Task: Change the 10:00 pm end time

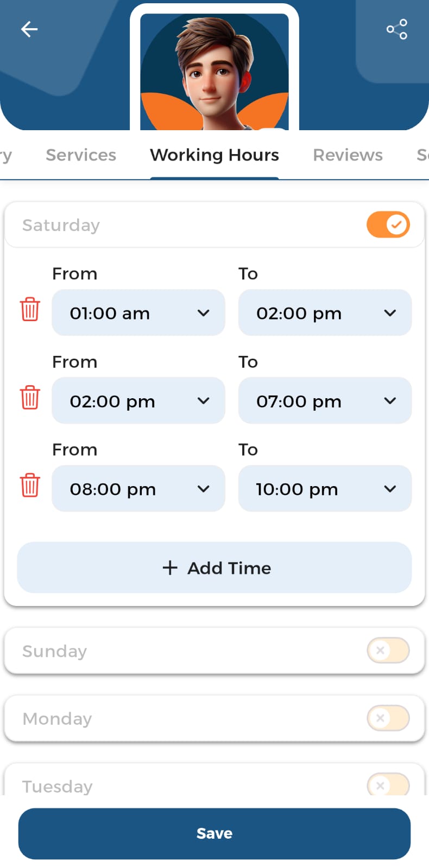Action: coord(325,489)
